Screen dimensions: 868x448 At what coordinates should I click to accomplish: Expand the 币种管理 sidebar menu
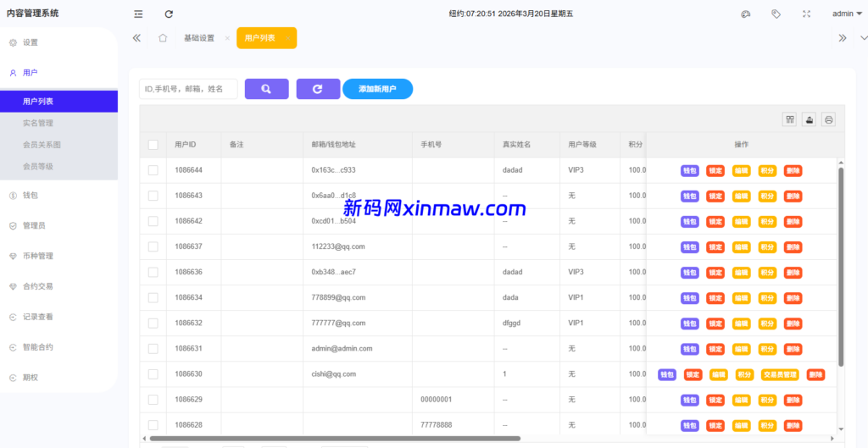tap(58, 256)
